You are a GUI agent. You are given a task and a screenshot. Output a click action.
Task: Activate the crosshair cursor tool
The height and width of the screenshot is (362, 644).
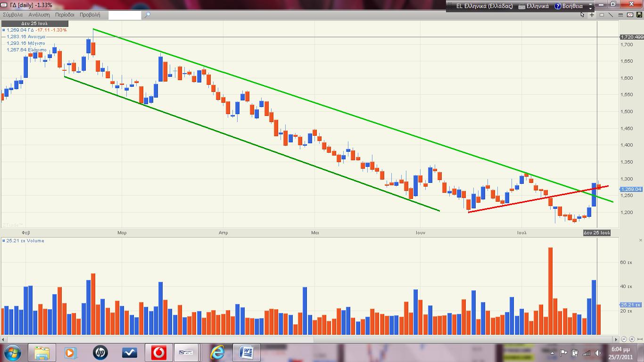592,15
